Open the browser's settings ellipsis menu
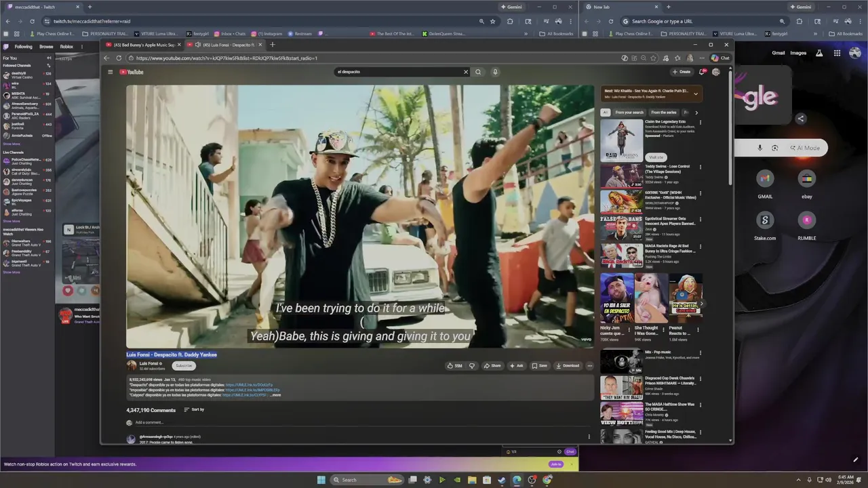The height and width of the screenshot is (488, 868). [702, 58]
